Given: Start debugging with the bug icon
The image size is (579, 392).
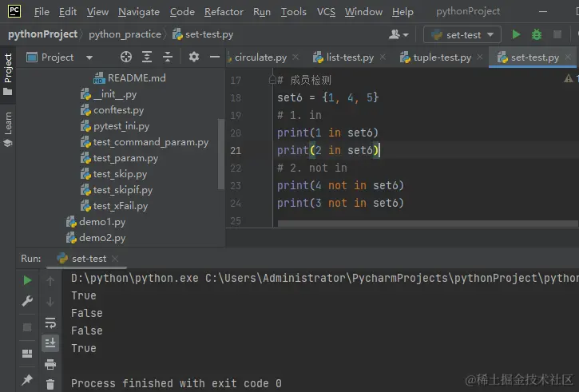Looking at the screenshot, I should [537, 34].
